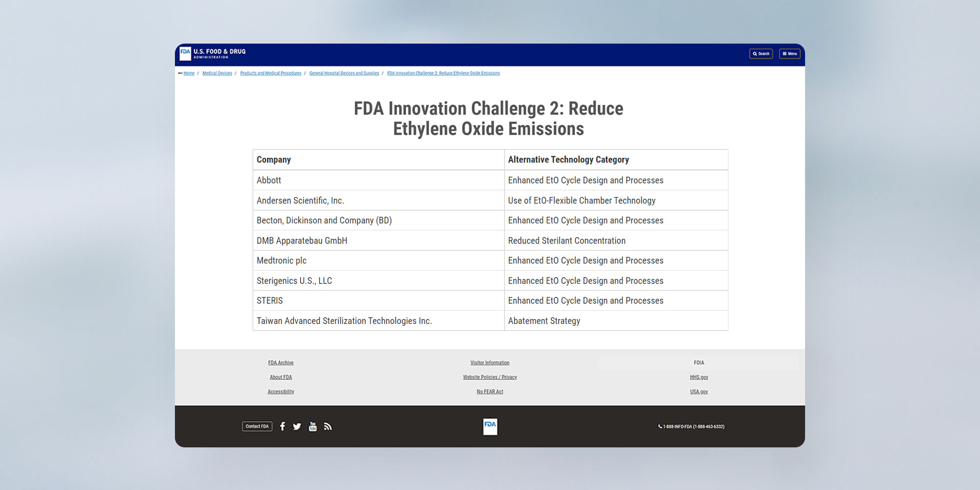Open the No FEAR Act link
This screenshot has width=980, height=490.
point(490,392)
